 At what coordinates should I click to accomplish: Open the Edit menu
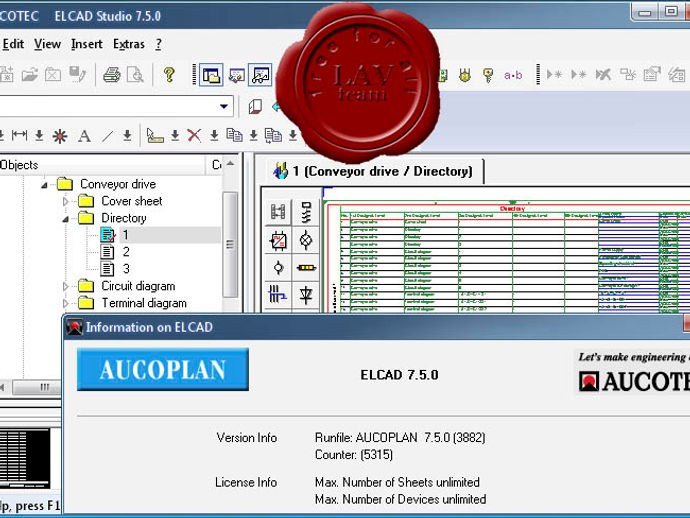[x=13, y=44]
